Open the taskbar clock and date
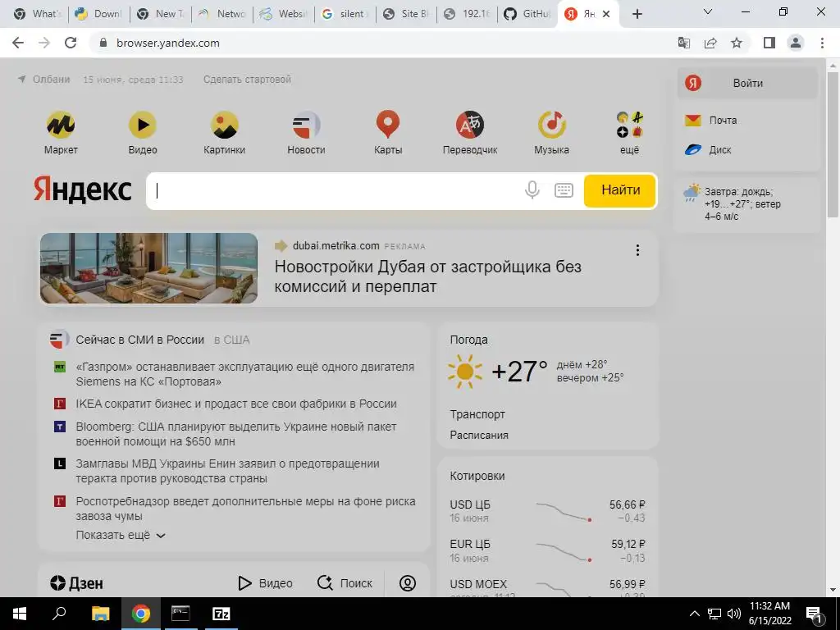The image size is (840, 630). pyautogui.click(x=769, y=614)
